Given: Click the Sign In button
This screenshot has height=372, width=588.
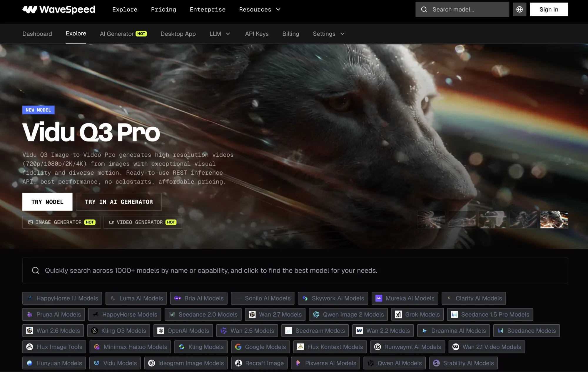Looking at the screenshot, I should click(549, 9).
